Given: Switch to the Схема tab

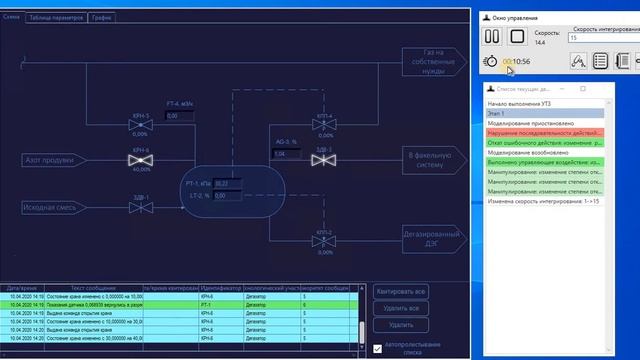Looking at the screenshot, I should [x=11, y=17].
